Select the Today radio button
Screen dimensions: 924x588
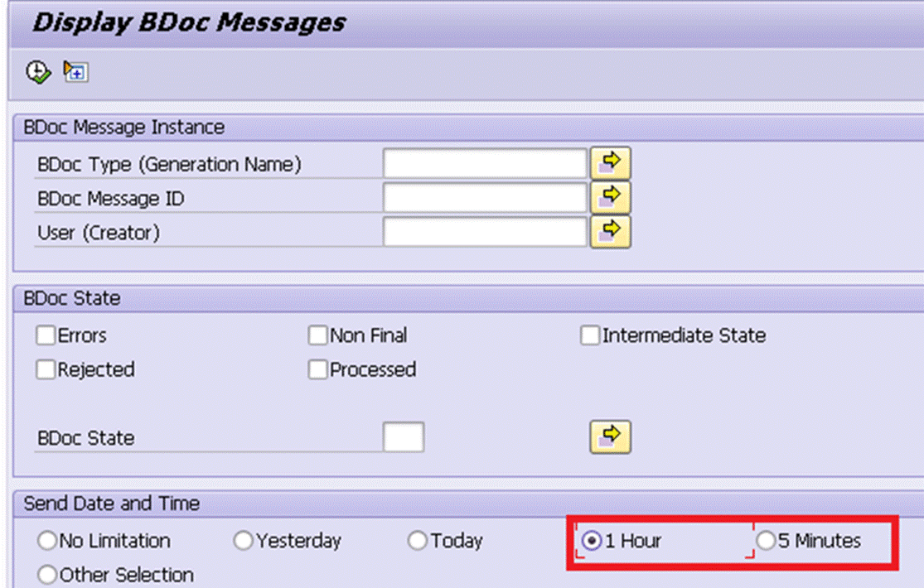pyautogui.click(x=417, y=540)
